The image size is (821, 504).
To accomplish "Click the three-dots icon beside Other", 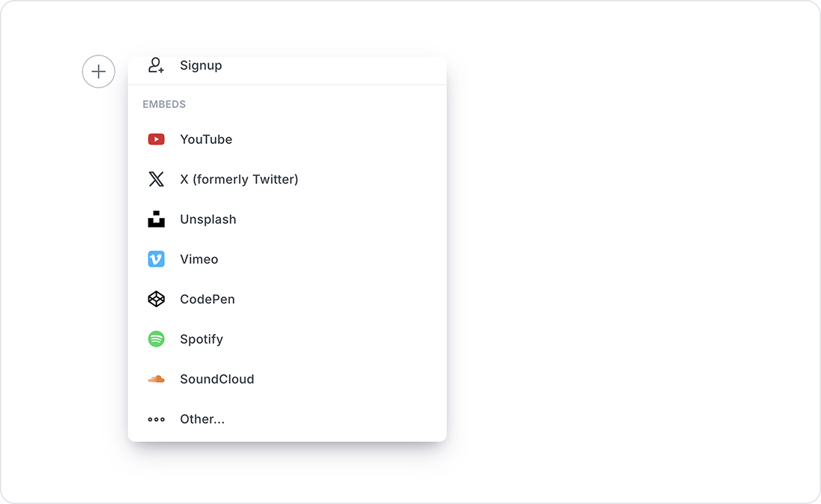I will (156, 419).
